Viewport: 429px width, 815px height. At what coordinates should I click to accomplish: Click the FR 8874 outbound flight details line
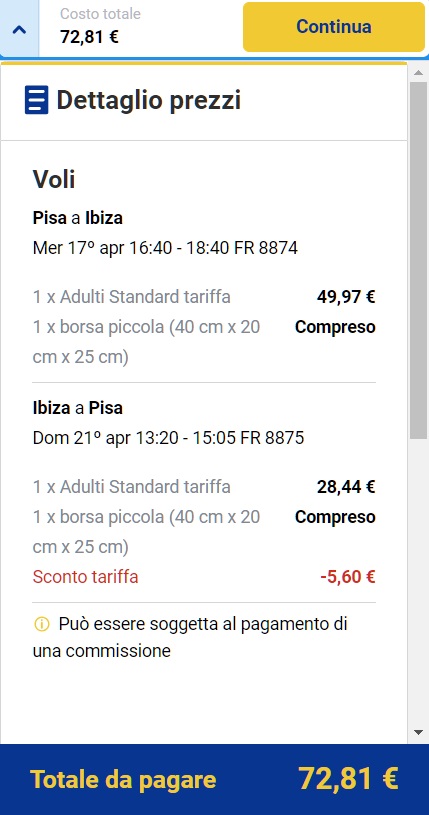pos(165,248)
